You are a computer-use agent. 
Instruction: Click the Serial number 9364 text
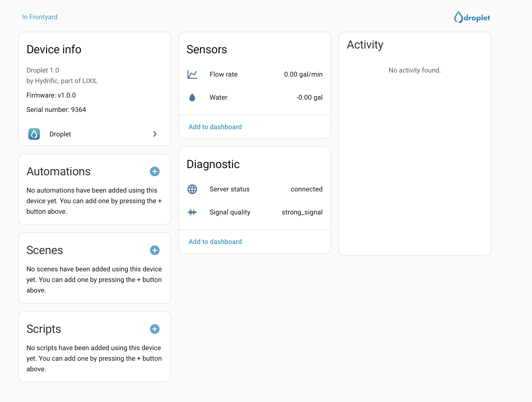(x=56, y=110)
